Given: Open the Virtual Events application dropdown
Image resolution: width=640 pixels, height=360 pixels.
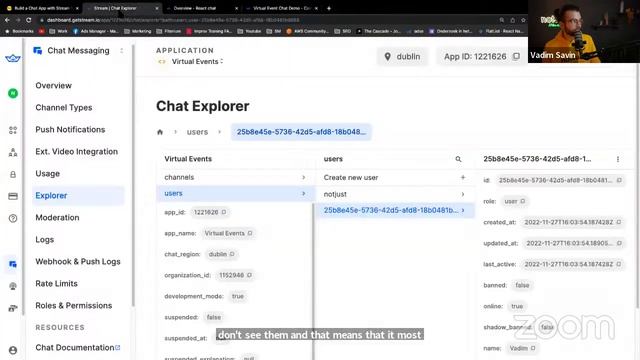Looking at the screenshot, I should click(197, 61).
